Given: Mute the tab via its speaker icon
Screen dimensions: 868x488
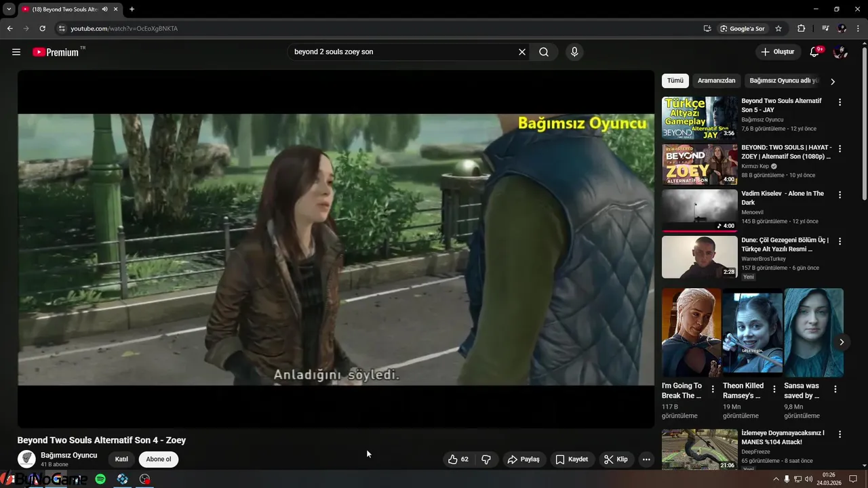Looking at the screenshot, I should pos(104,9).
